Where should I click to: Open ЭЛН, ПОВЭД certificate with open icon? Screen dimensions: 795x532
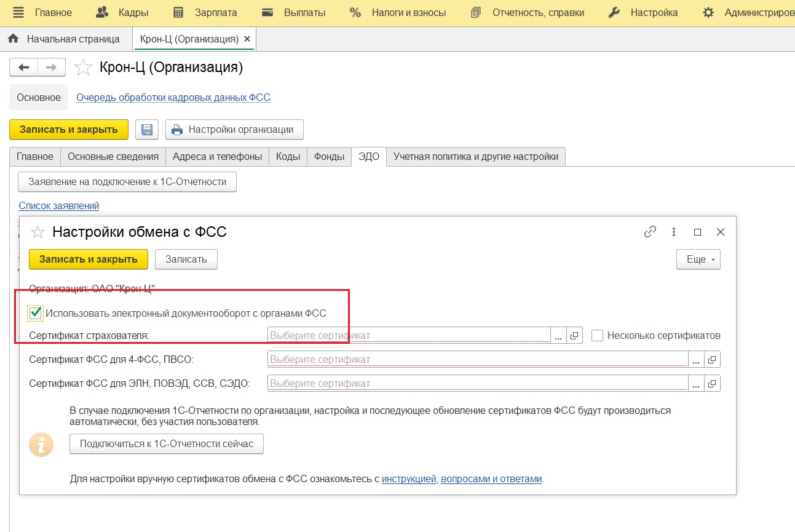(x=712, y=383)
